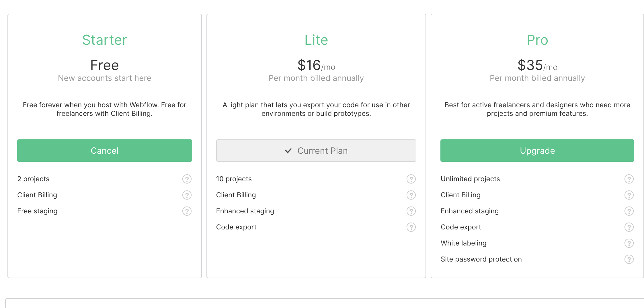Click Upgrade button for Pro plan
Viewport: 644px width, 308px height.
tap(537, 151)
